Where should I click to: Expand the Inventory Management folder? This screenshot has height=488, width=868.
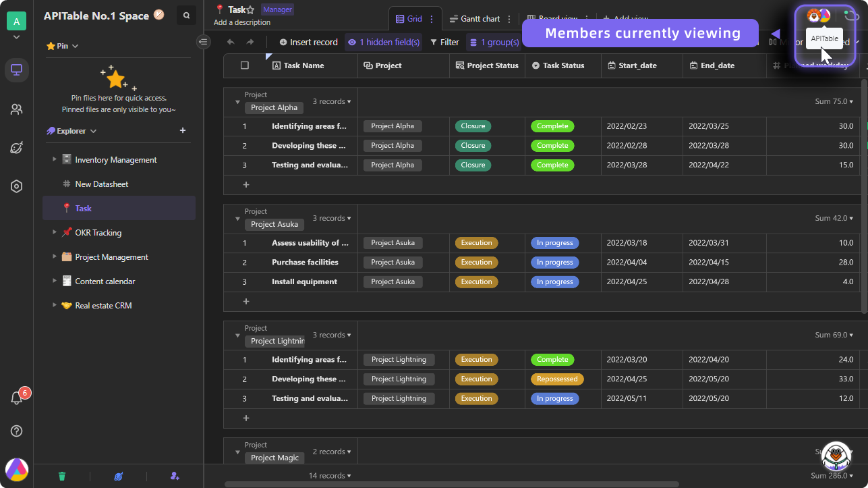tap(55, 159)
